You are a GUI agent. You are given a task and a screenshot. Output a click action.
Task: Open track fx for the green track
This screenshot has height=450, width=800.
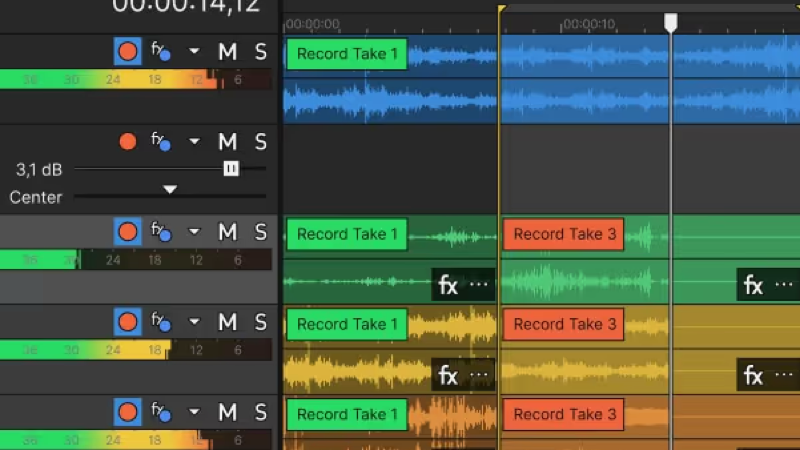pos(161,232)
